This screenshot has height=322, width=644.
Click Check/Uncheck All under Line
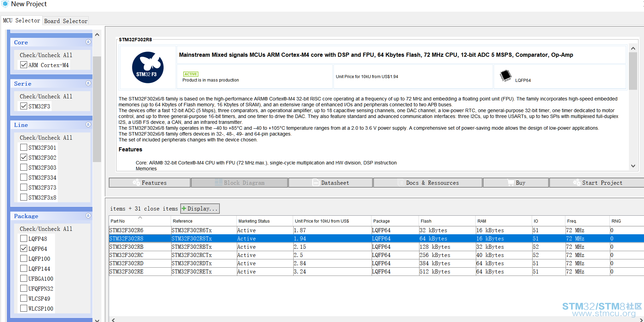[46, 138]
